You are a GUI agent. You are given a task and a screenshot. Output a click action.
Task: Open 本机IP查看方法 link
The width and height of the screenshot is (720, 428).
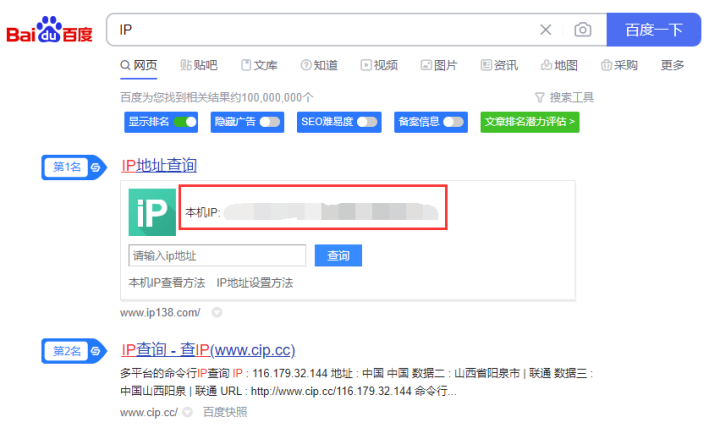pyautogui.click(x=167, y=283)
